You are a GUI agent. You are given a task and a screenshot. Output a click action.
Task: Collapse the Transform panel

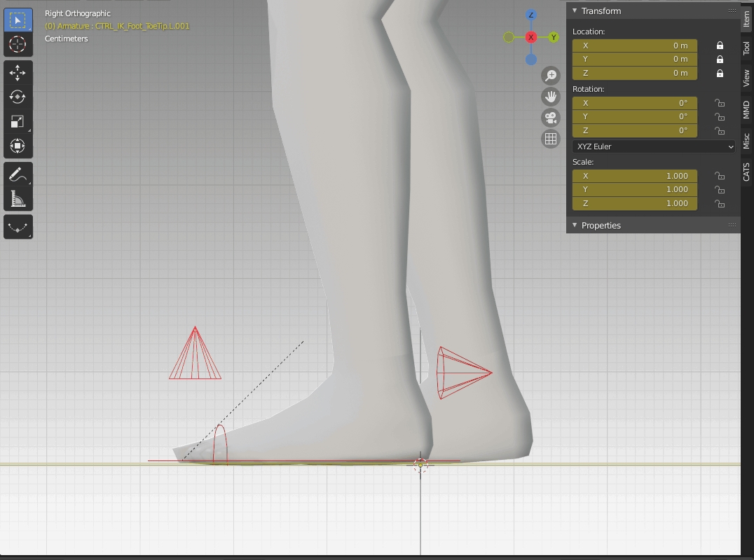[575, 11]
